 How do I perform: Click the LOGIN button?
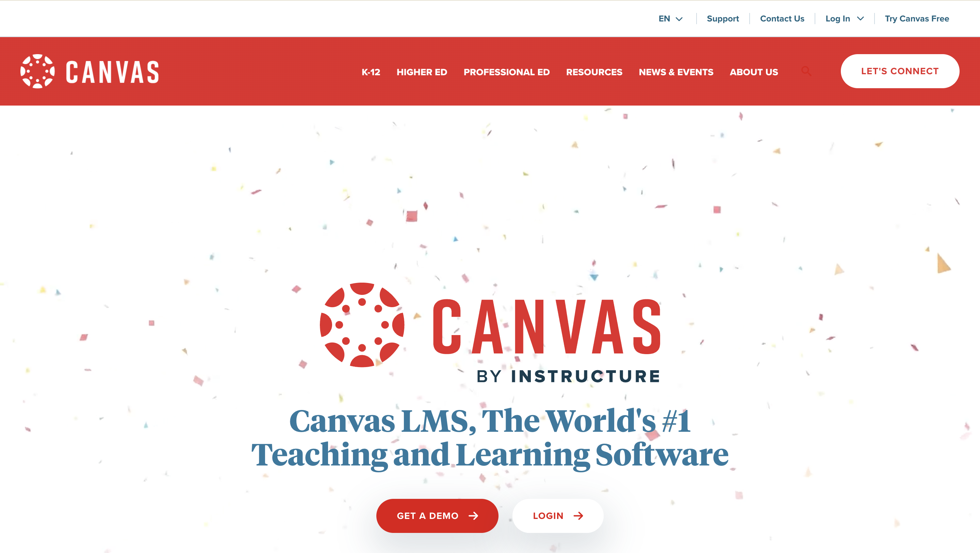pos(557,516)
